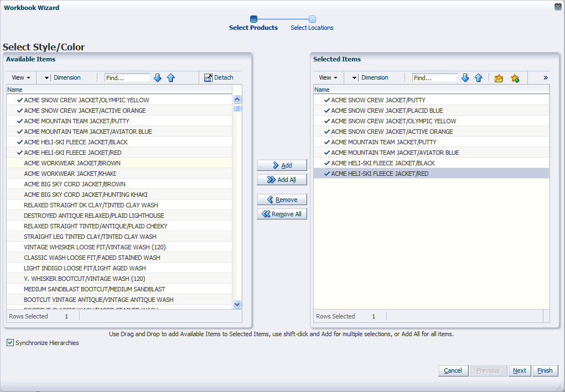565x392 pixels.
Task: Close the Workbook Wizard window
Action: (x=558, y=7)
